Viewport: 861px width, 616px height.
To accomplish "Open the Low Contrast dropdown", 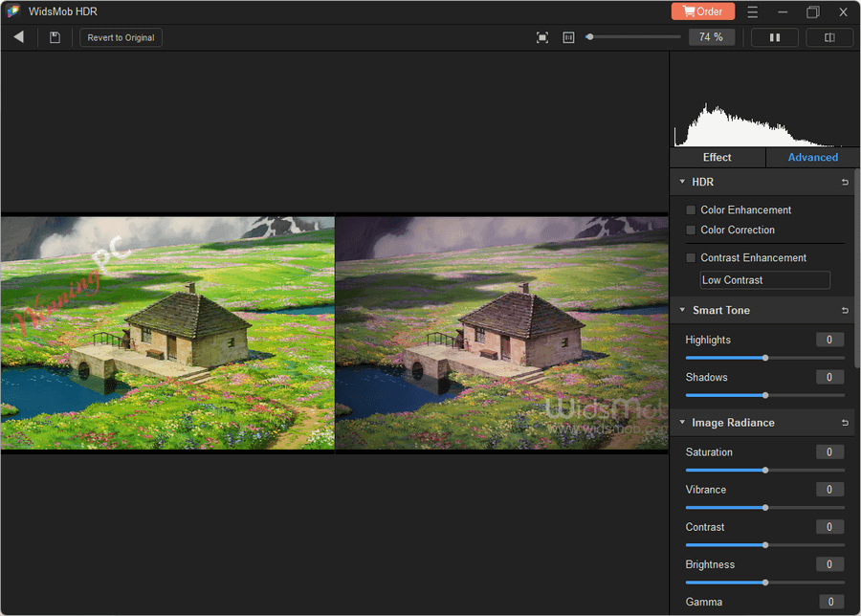I will coord(764,279).
